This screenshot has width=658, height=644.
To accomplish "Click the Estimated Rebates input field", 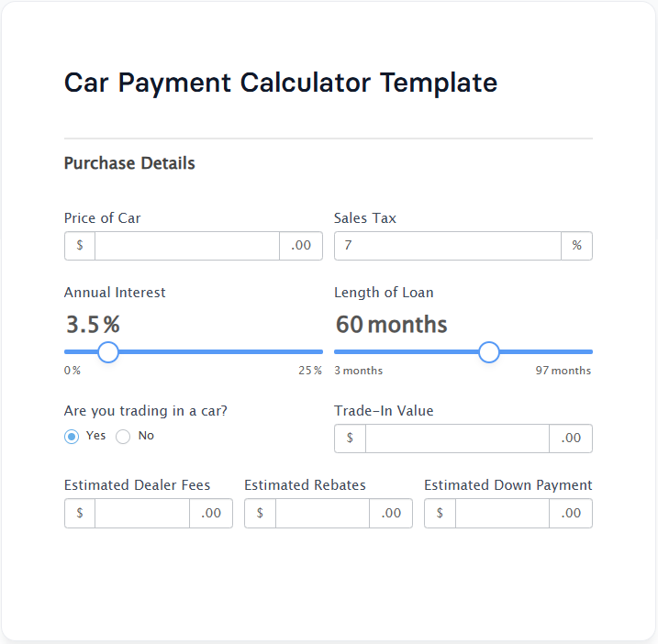I will tap(322, 514).
